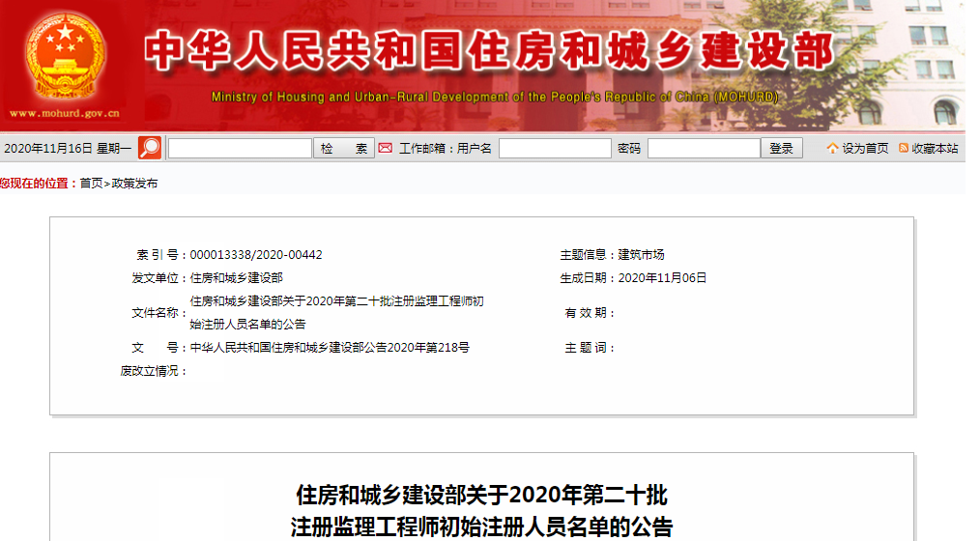Click the 登录 login button

pos(781,149)
